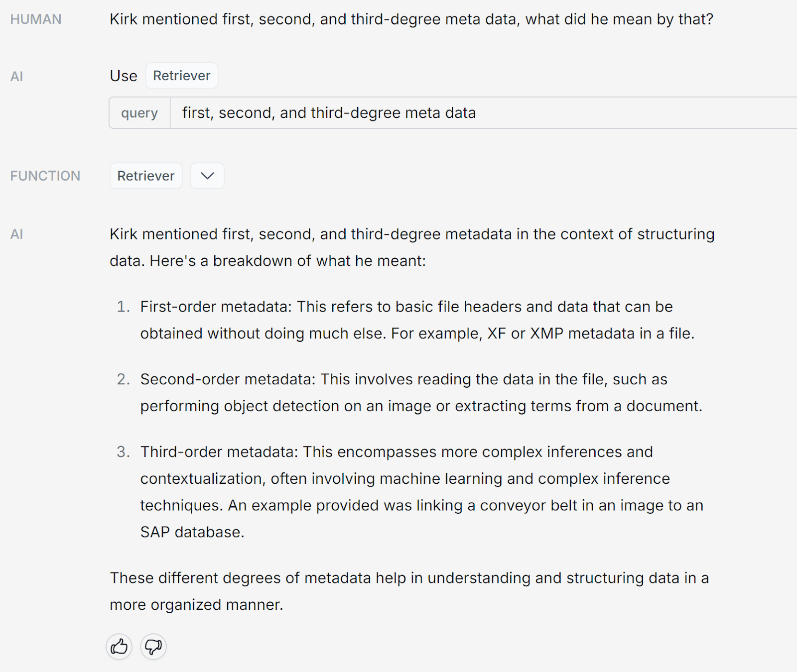This screenshot has height=672, width=797.
Task: Expand the Retriever function output chevron
Action: [207, 176]
